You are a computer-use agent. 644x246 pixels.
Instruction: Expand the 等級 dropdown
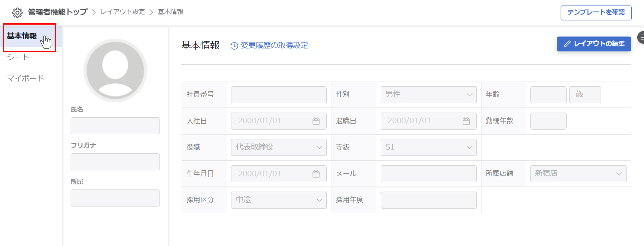[428, 147]
